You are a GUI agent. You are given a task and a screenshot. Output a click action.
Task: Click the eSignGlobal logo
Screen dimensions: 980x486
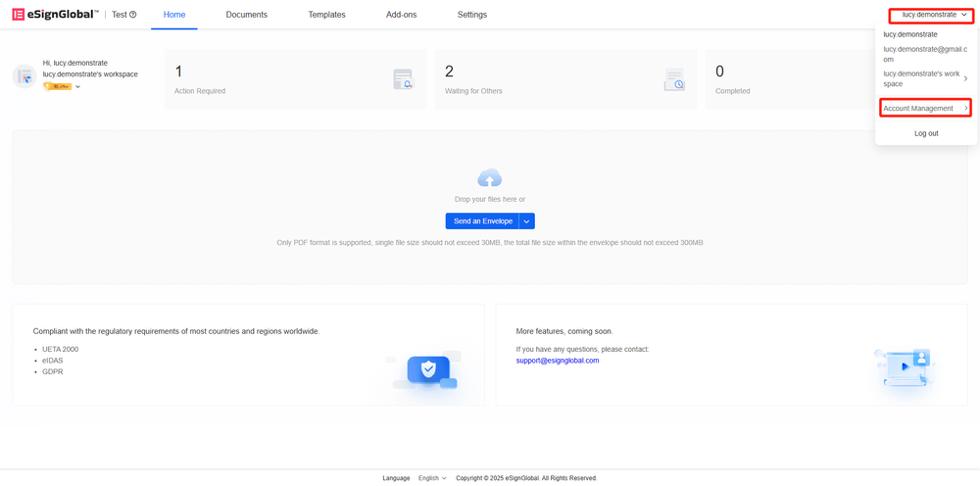click(55, 15)
